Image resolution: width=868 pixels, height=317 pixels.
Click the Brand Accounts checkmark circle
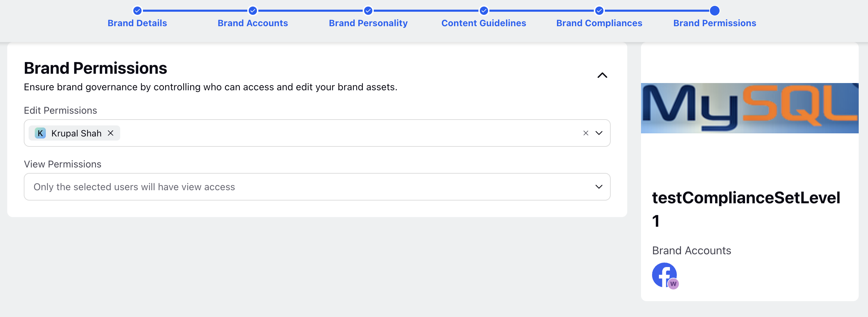(x=253, y=11)
